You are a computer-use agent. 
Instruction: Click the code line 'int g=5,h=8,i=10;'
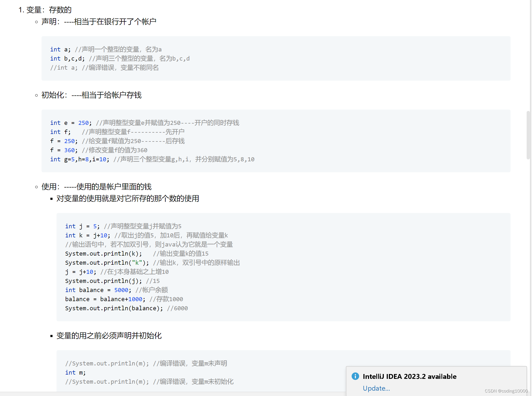coord(80,159)
